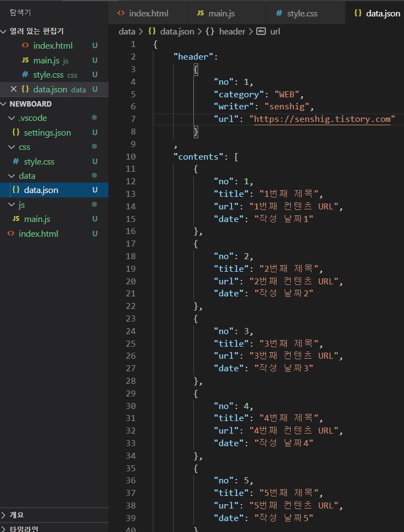Switch to the style.css editor tab
This screenshot has height=532, width=404.
[302, 13]
